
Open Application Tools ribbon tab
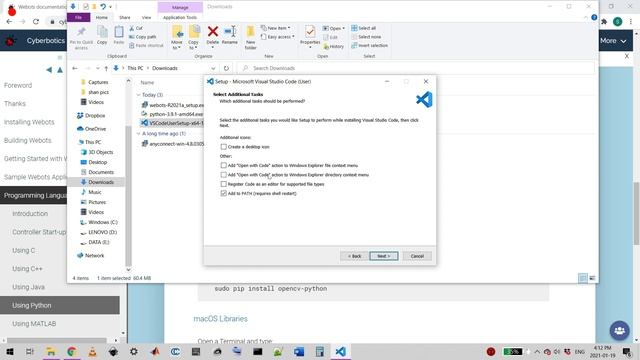pyautogui.click(x=180, y=18)
